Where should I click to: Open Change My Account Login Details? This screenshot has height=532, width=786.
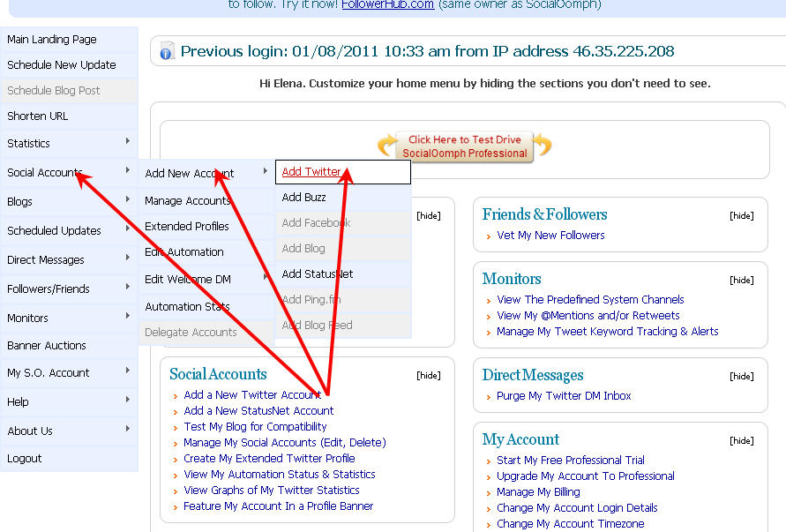click(577, 508)
